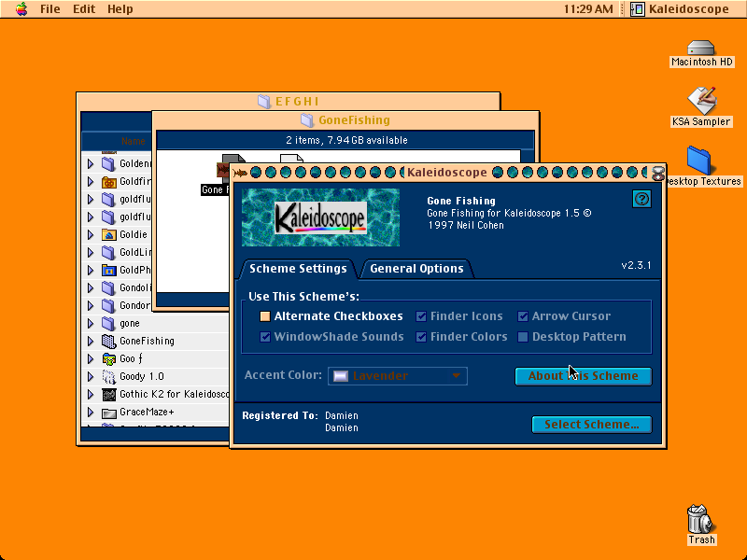Select the Goo ƒ folder icon

[108, 359]
